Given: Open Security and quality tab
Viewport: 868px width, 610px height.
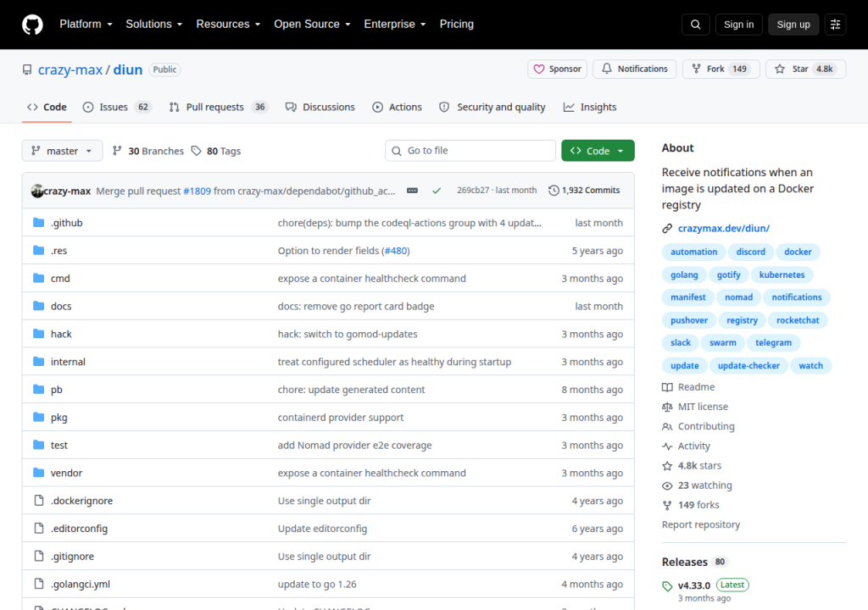Looking at the screenshot, I should (492, 108).
